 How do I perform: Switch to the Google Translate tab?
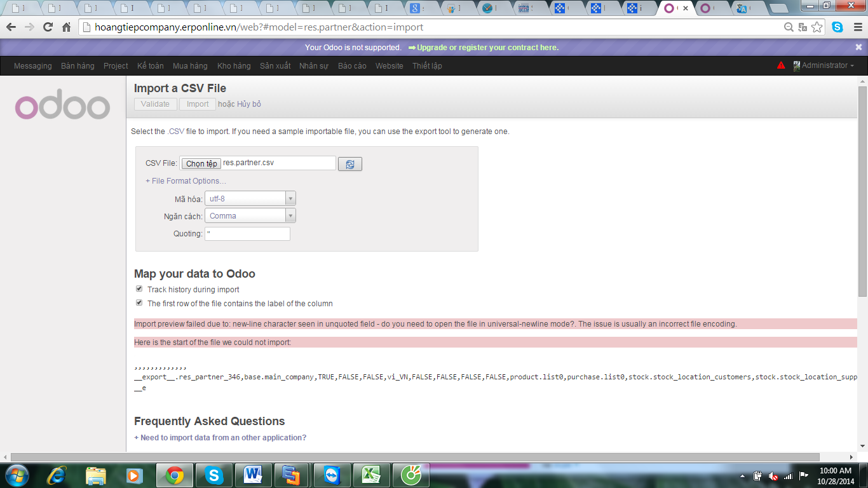(x=746, y=8)
